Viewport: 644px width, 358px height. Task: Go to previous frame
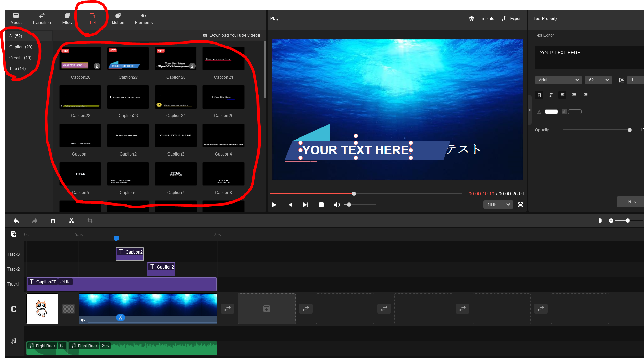pos(290,205)
